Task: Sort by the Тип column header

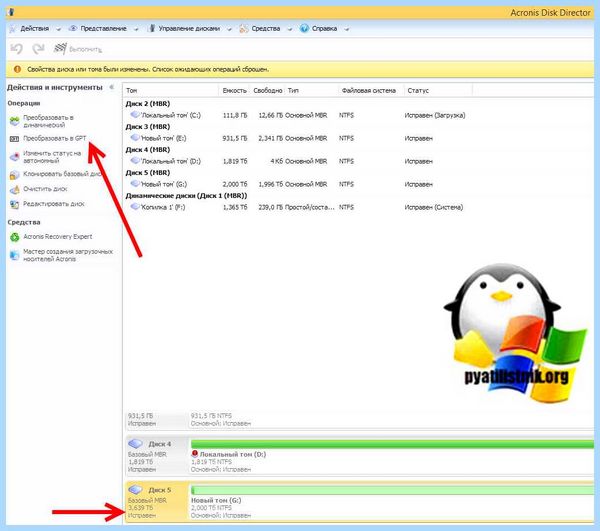Action: [293, 91]
